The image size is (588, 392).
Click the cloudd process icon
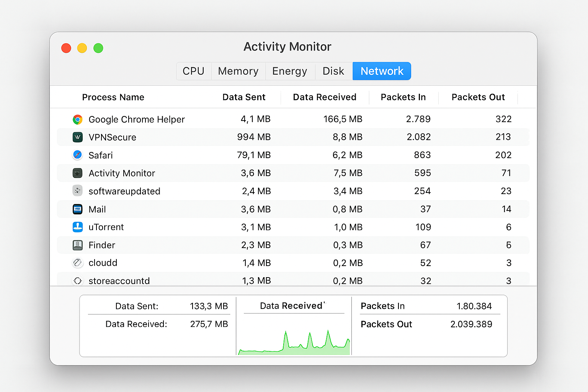click(78, 263)
